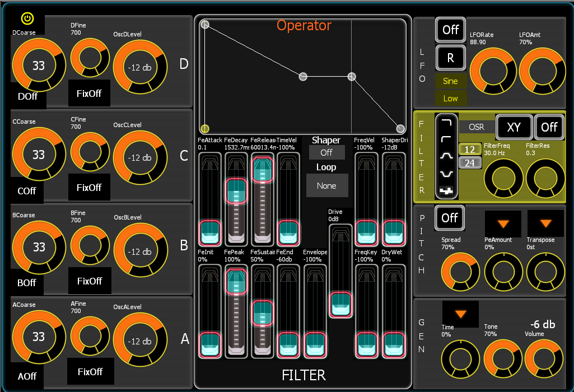
Task: Select the high-pass filter shape icon
Action: (446, 139)
